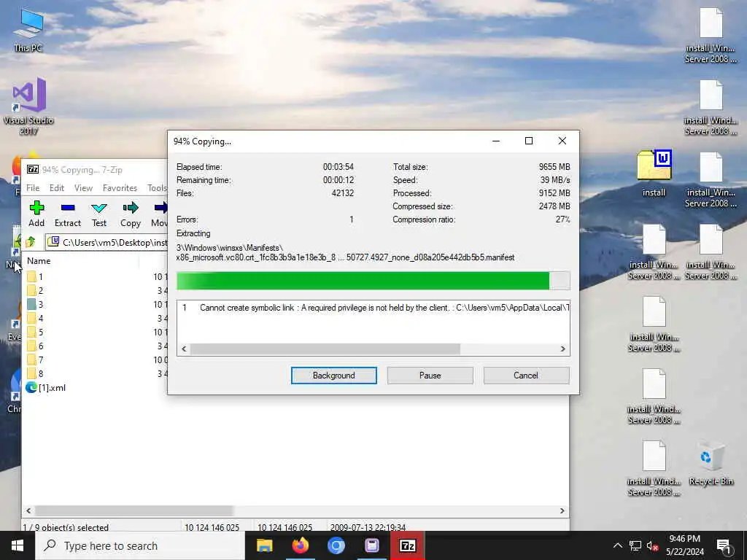Screen dimensions: 747x560
Task: Open the Tools menu in 7-Zip
Action: click(x=157, y=188)
